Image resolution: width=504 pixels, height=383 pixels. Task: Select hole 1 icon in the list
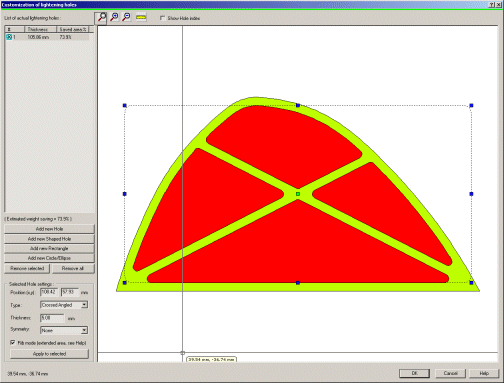click(x=9, y=37)
